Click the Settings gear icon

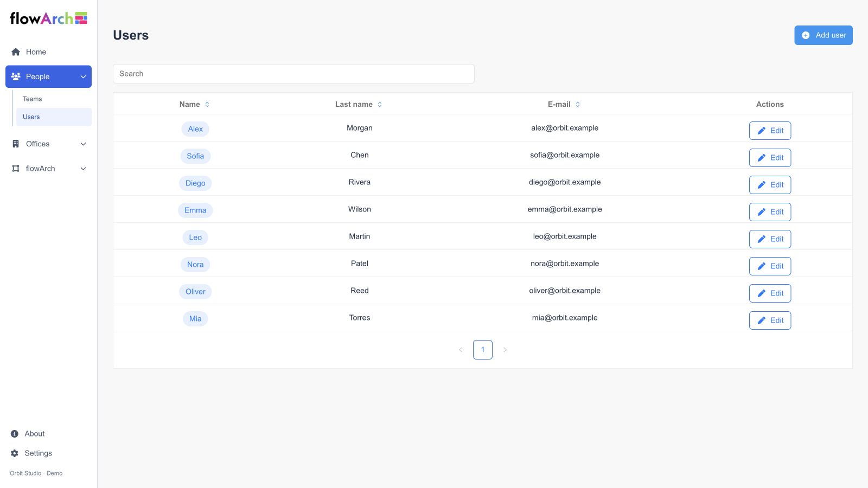tap(15, 453)
